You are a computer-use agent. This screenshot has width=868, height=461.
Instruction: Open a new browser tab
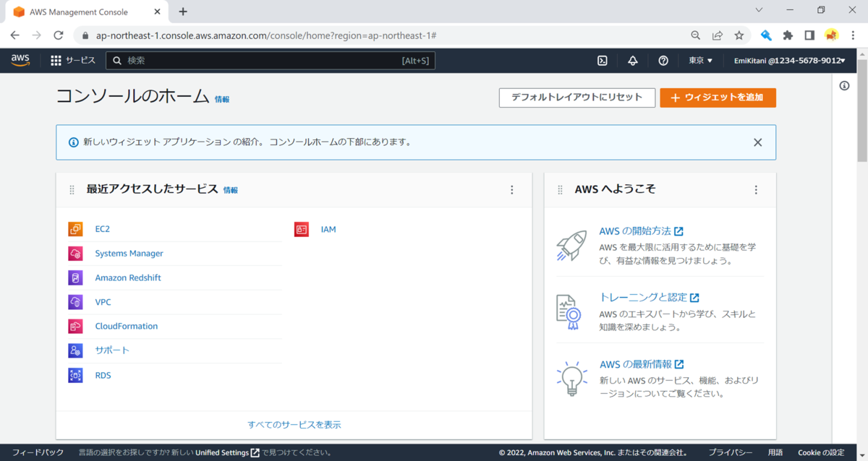183,12
